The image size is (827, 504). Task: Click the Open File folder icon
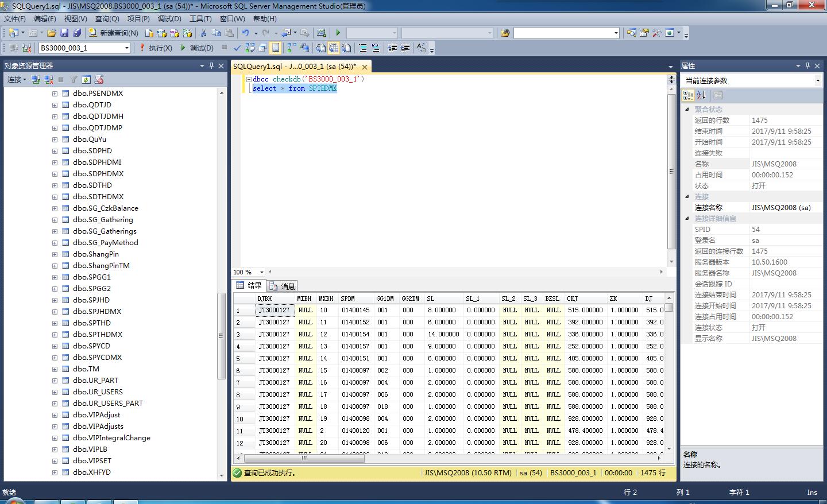click(x=52, y=33)
